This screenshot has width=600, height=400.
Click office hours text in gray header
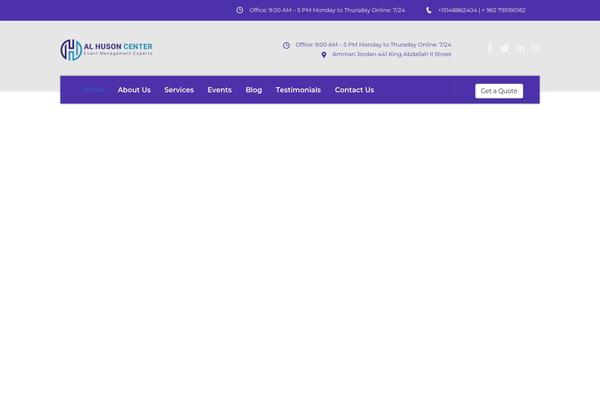point(373,45)
